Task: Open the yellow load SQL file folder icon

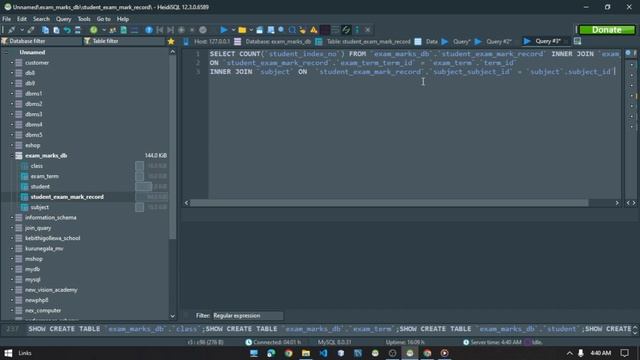Action: tap(242, 30)
